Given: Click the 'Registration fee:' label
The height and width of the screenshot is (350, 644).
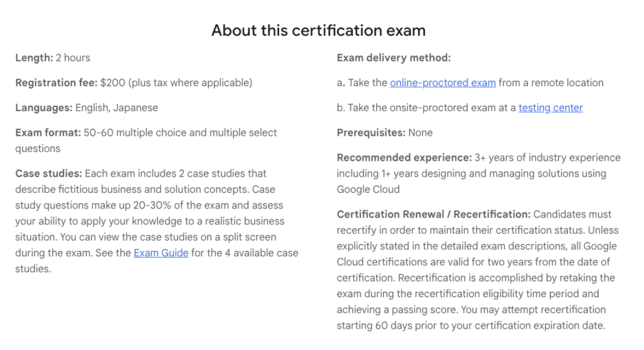Looking at the screenshot, I should pyautogui.click(x=56, y=83).
